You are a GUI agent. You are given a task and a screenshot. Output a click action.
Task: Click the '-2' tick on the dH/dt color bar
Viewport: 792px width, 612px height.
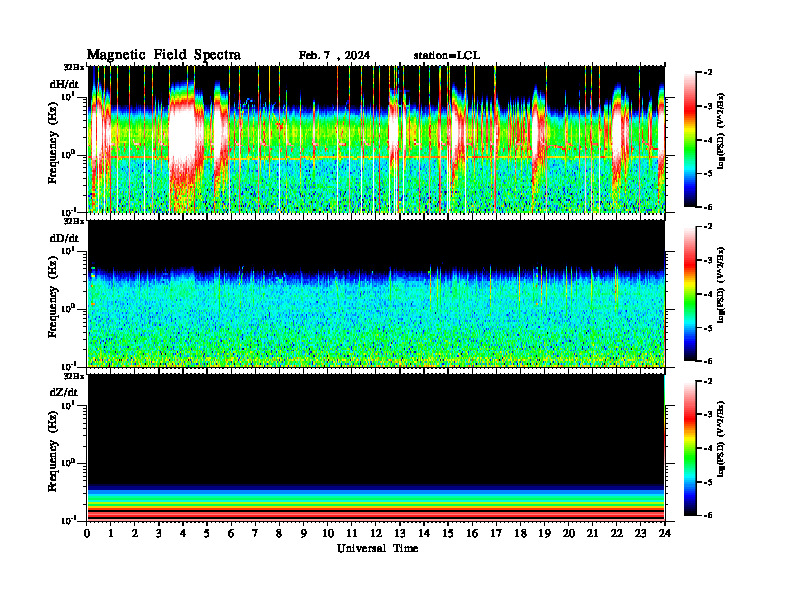coord(708,73)
